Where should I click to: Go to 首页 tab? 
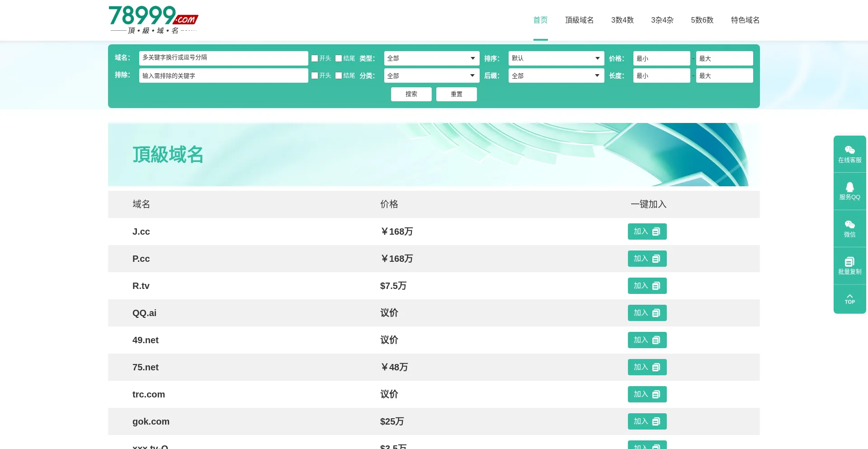pos(540,20)
